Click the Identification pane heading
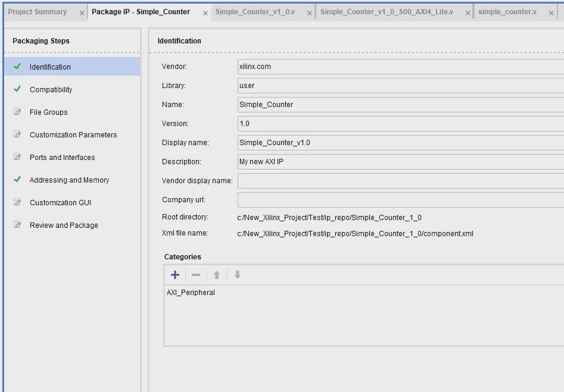Screen dimensions: 564x392 click(179, 41)
